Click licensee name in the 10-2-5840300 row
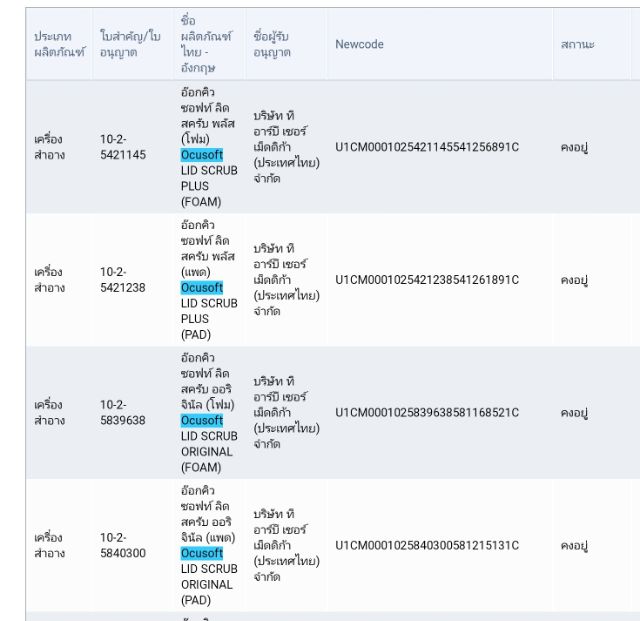This screenshot has height=621, width=640. coord(287,545)
